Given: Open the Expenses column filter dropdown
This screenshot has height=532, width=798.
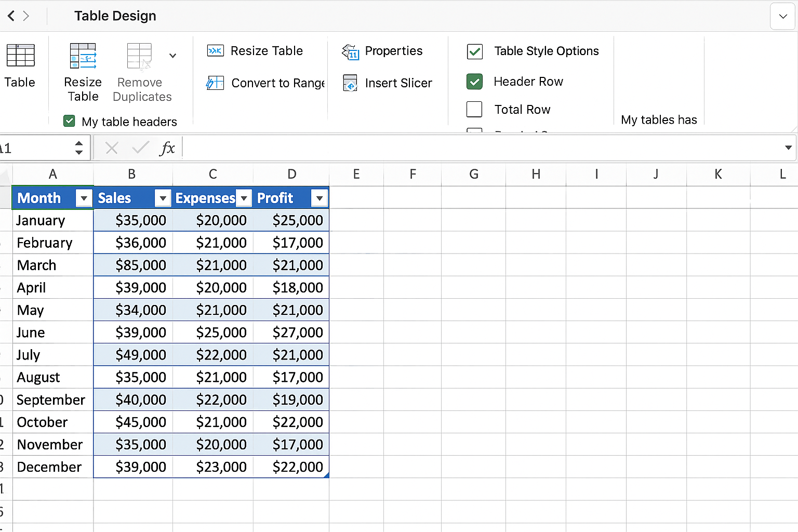Looking at the screenshot, I should (x=244, y=198).
